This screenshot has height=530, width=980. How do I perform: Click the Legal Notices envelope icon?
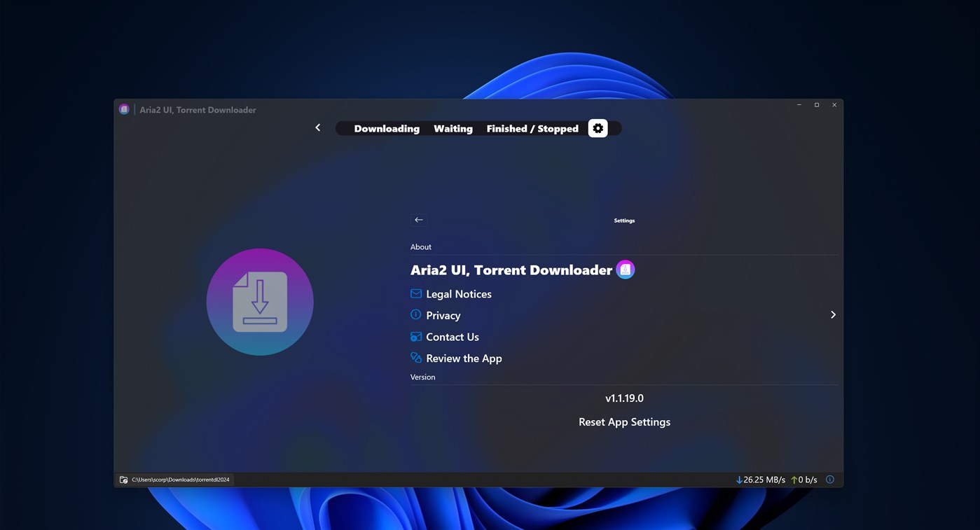[x=415, y=293]
